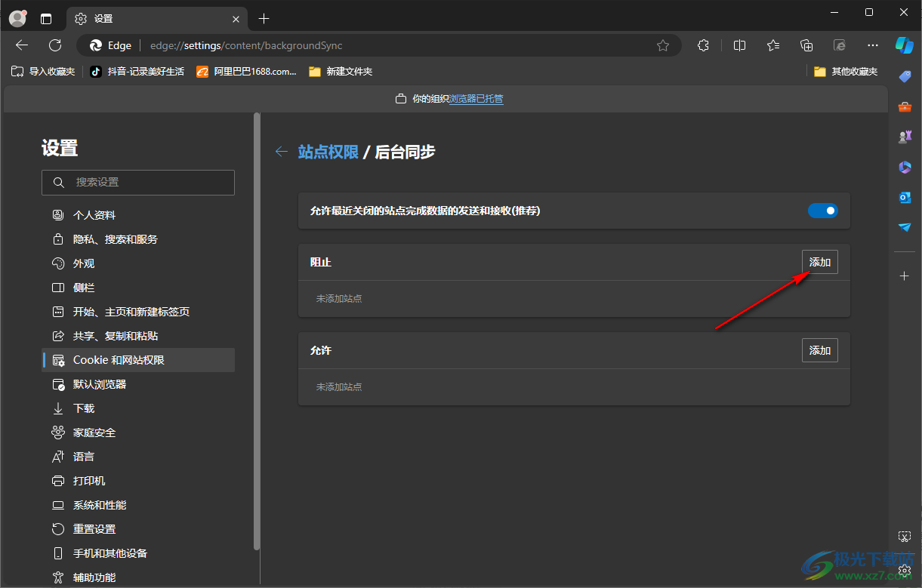Click the screenshot icon in sidebar bottom
Viewport: 922px width, 588px height.
(x=905, y=537)
